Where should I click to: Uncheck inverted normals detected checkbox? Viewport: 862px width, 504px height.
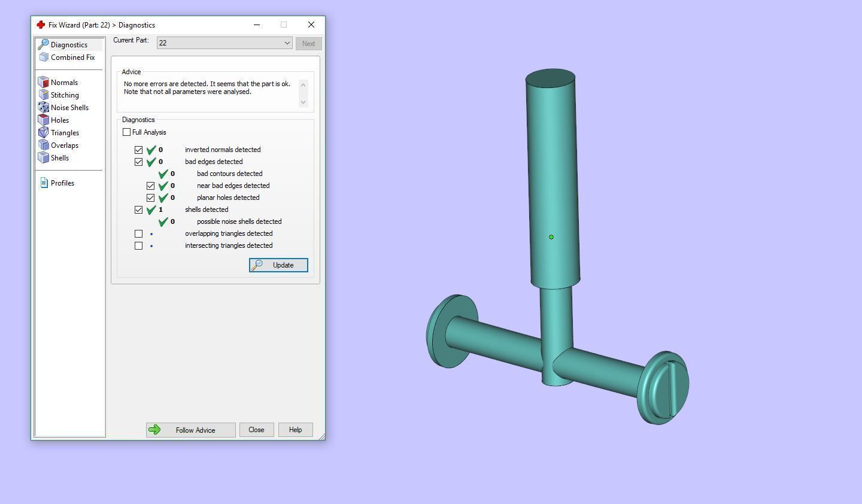[138, 150]
